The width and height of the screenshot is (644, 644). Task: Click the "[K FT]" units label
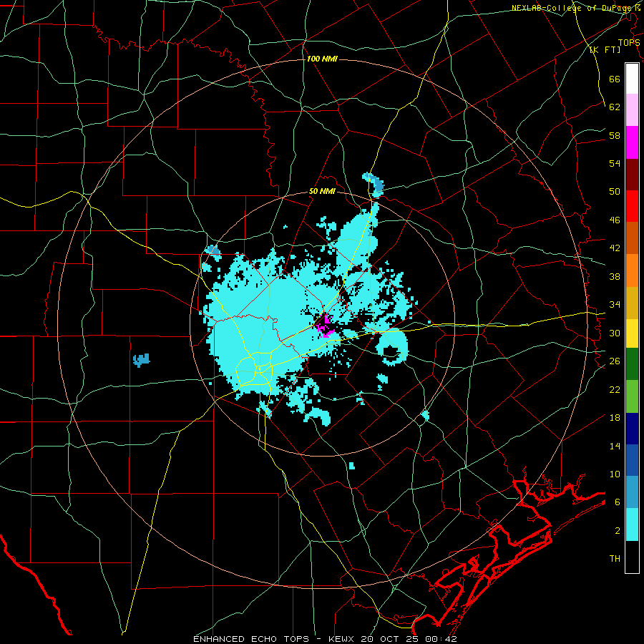(605, 49)
